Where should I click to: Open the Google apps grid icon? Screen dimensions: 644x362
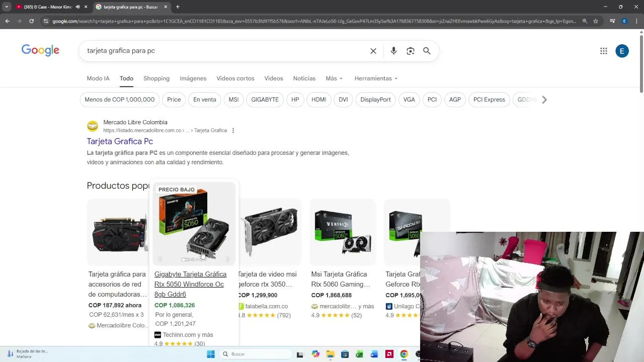604,51
